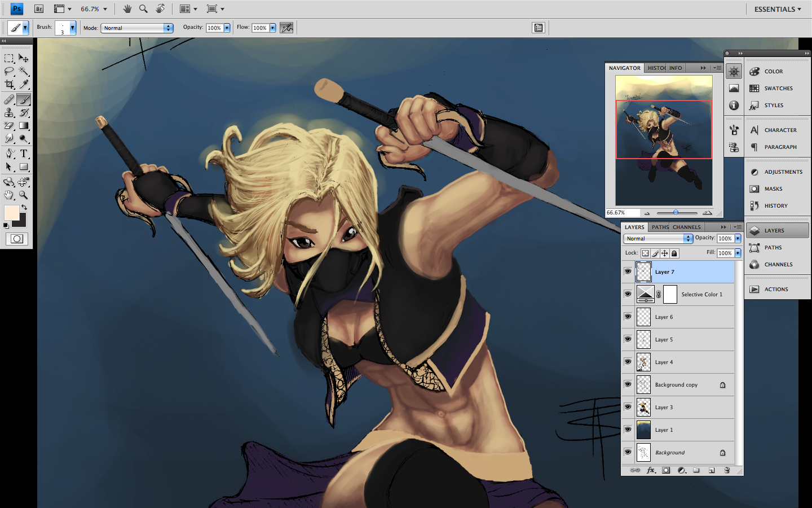Select the Clone Stamp tool

coord(9,113)
